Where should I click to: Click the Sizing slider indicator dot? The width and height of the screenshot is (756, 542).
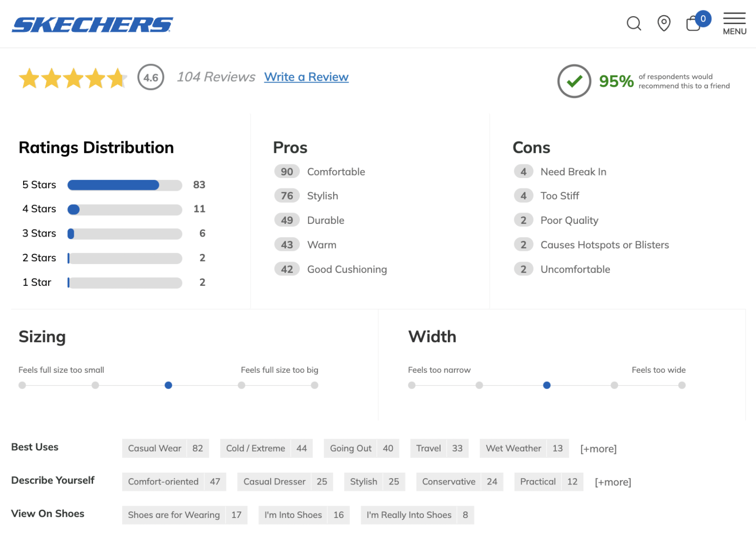(x=168, y=385)
